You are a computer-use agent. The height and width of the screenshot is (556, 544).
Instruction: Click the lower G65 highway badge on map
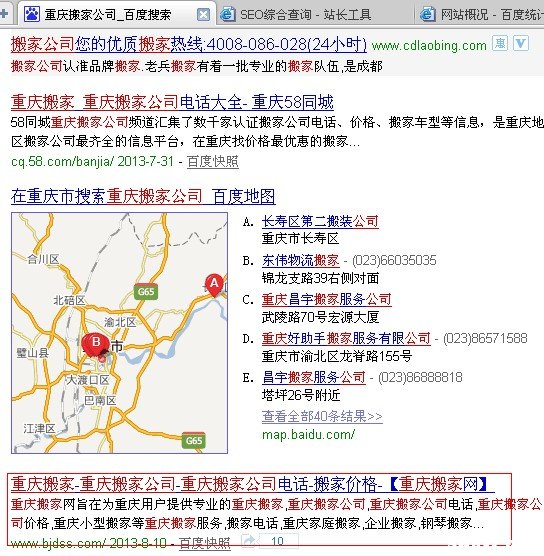(193, 440)
